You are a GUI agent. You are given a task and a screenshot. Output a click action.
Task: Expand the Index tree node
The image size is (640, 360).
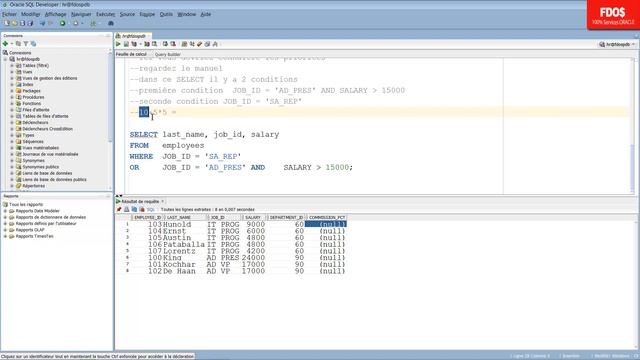pyautogui.click(x=12, y=84)
